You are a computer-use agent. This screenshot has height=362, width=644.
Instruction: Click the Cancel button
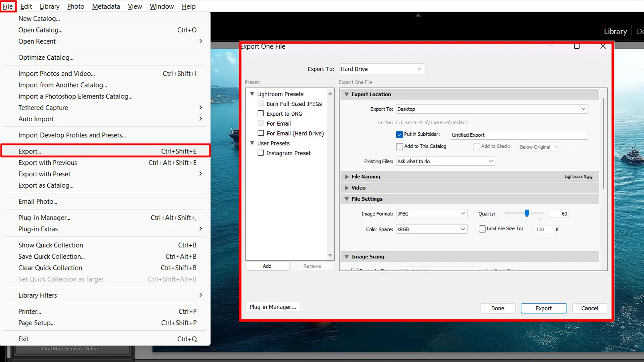590,308
